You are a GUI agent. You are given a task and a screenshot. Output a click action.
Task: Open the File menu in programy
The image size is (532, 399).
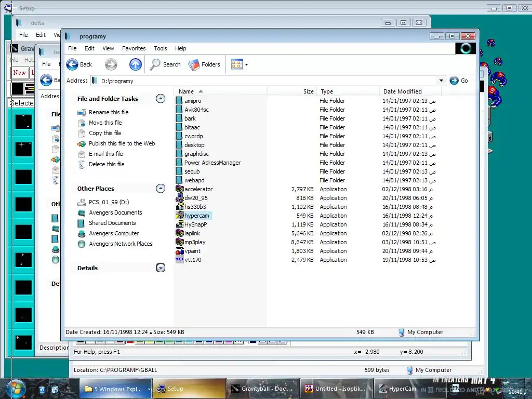[72, 48]
